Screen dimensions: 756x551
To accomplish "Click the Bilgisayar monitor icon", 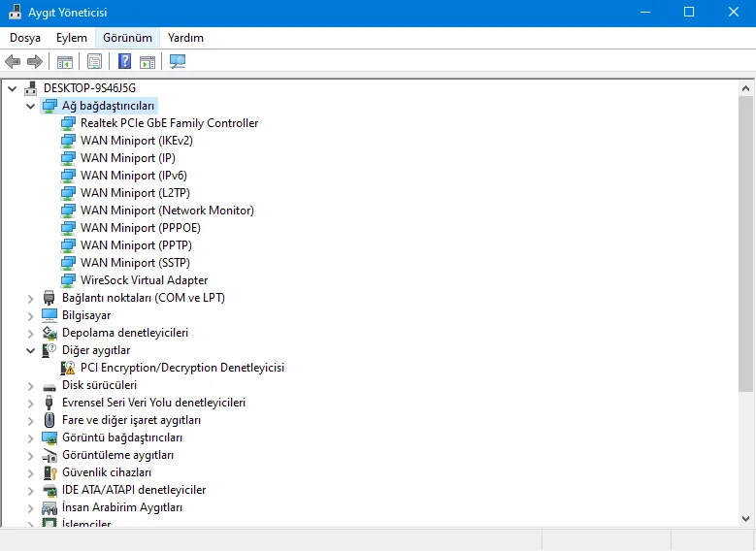I will [x=49, y=315].
